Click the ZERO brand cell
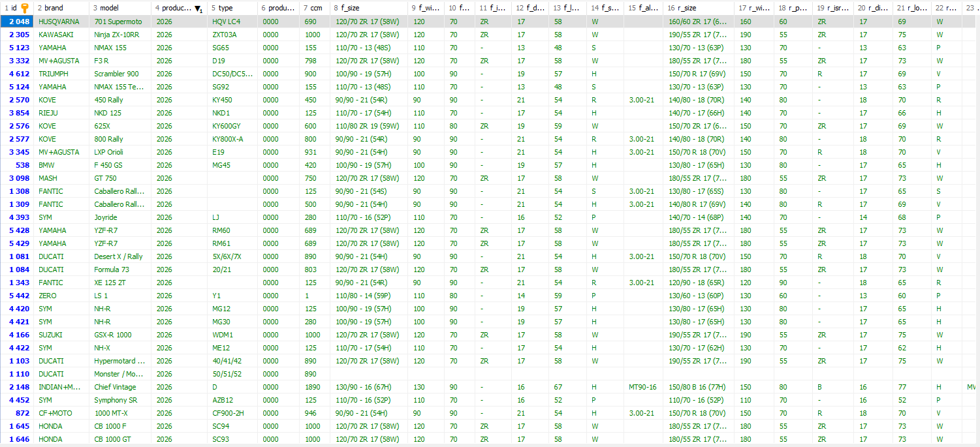980x447 pixels. click(x=61, y=296)
